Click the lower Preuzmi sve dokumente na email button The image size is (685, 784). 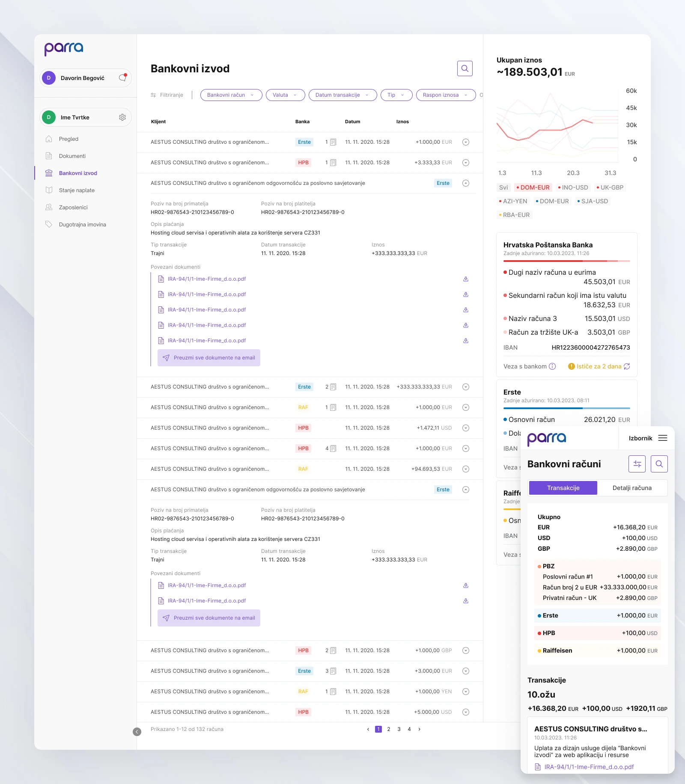(x=209, y=618)
